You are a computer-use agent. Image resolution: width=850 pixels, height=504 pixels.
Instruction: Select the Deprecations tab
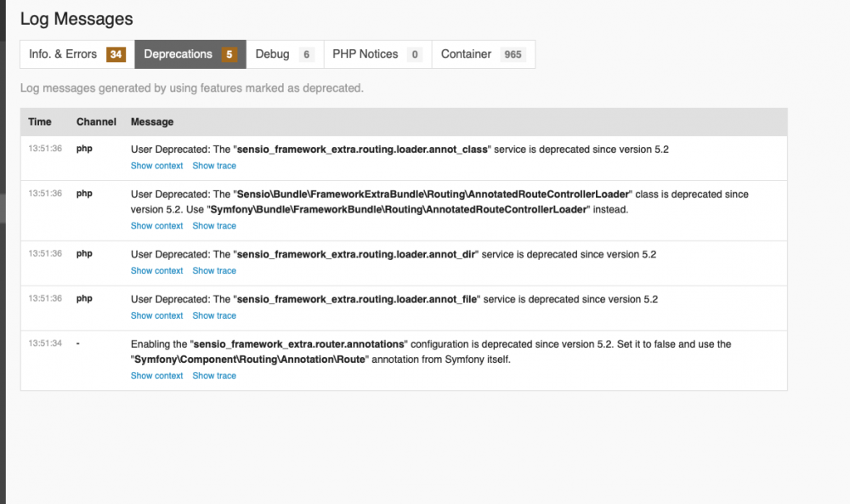178,54
